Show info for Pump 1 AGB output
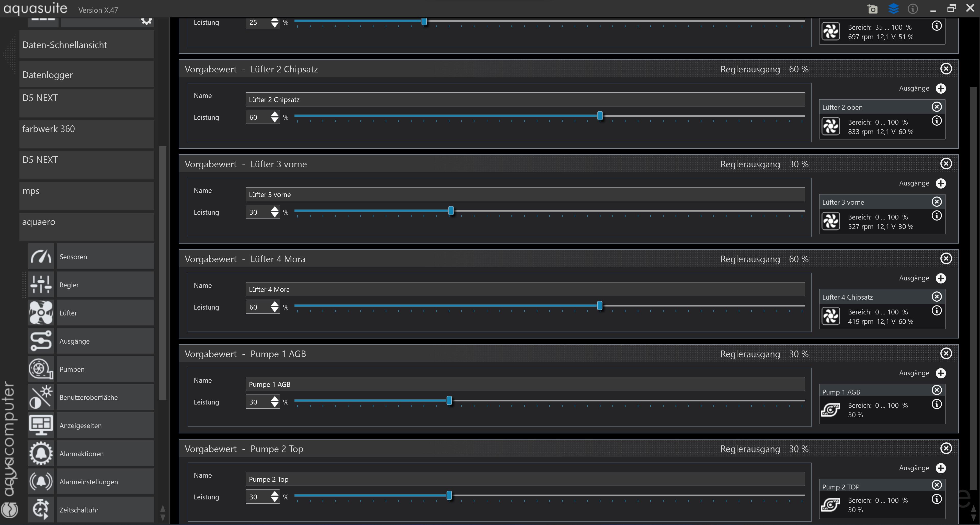980x525 pixels. pyautogui.click(x=937, y=404)
